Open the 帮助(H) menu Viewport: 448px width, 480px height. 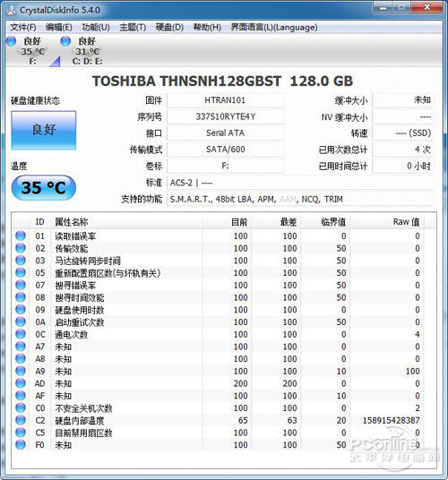pos(207,27)
